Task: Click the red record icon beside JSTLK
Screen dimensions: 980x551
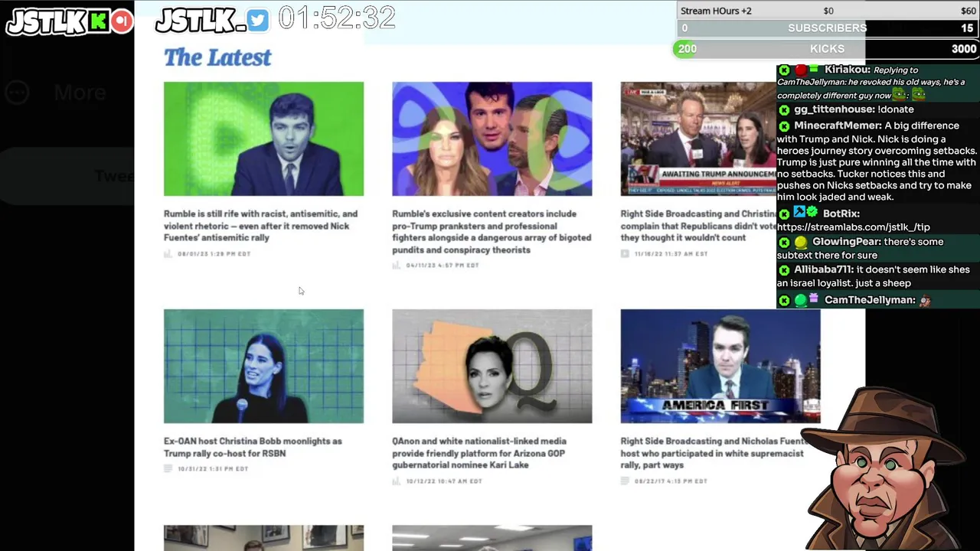Action: point(122,21)
